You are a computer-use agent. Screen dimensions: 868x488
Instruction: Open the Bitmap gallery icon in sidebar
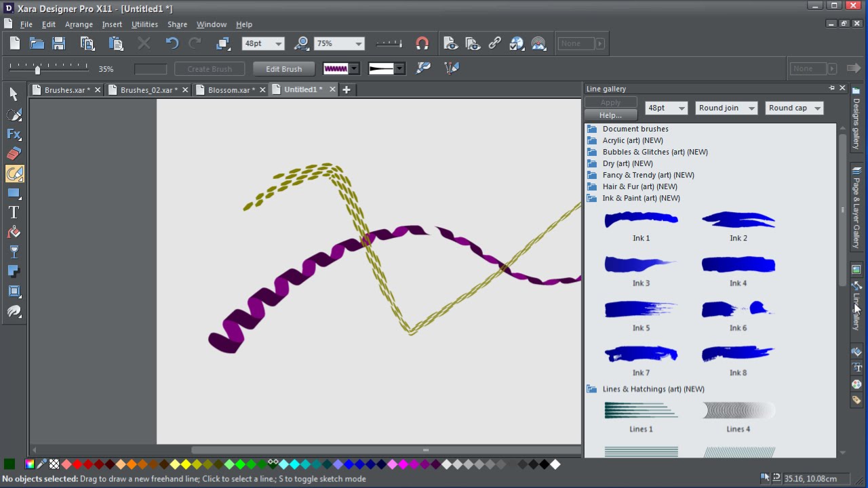click(856, 269)
